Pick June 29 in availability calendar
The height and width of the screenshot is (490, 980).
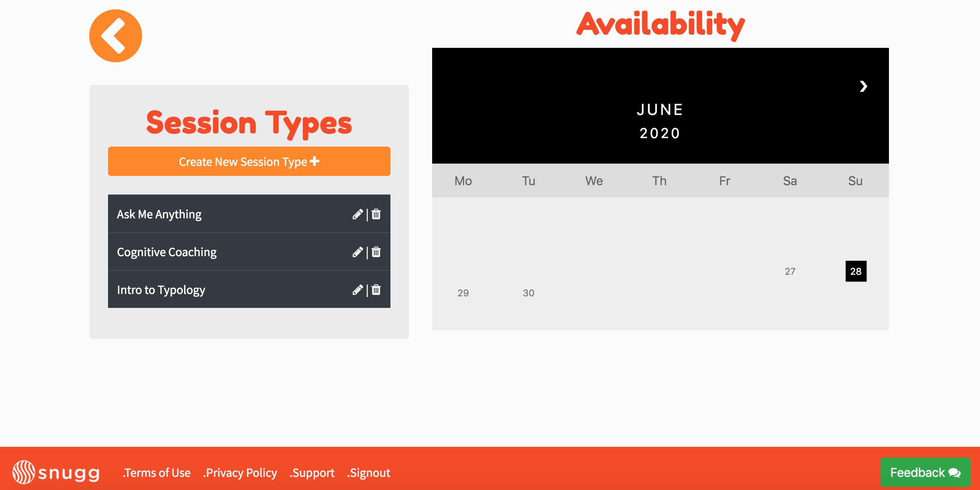pos(463,293)
